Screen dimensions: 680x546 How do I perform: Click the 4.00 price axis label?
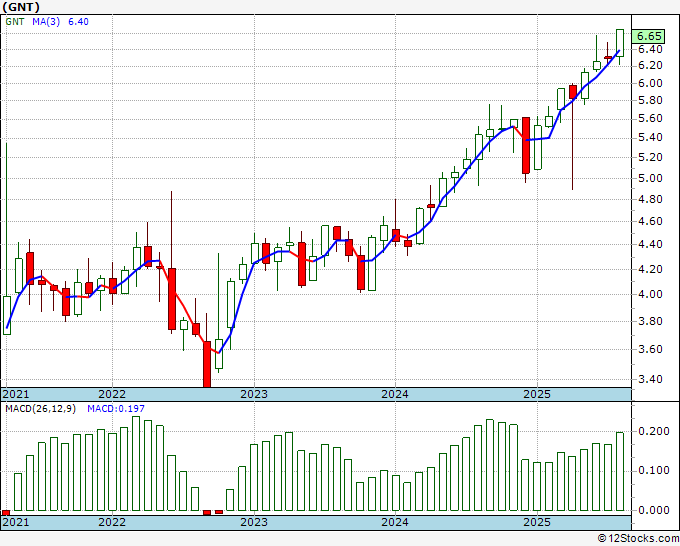tap(650, 294)
